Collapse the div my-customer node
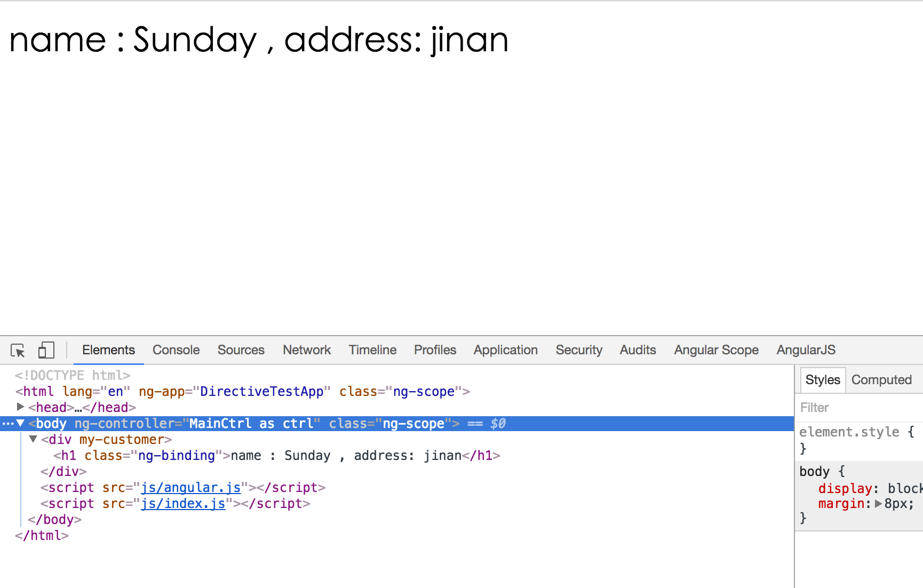This screenshot has height=588, width=923. (33, 439)
